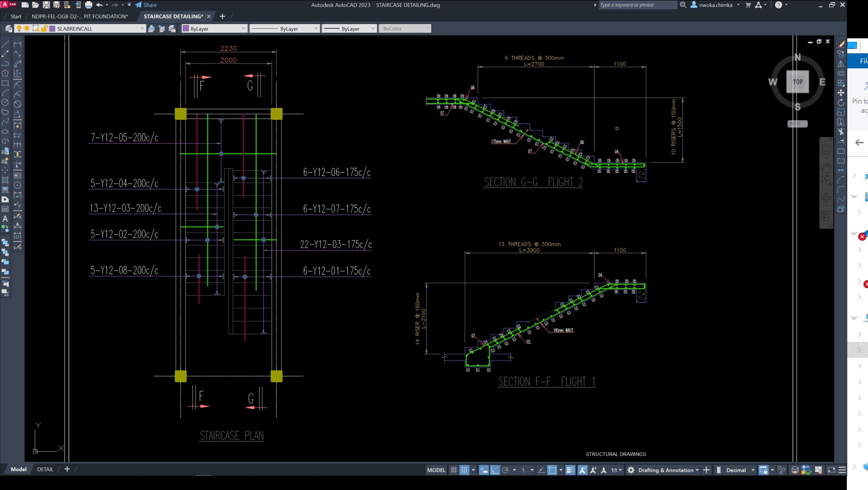Switch to the PIT FOUNDATION drawing tab
The height and width of the screenshot is (490, 868).
[79, 16]
